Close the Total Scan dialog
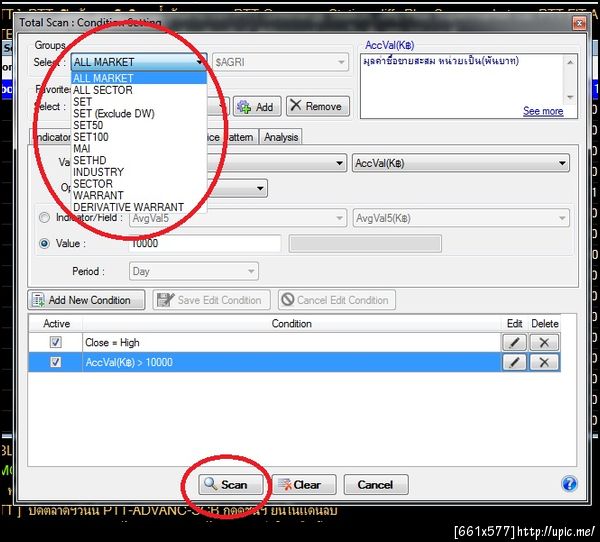The width and height of the screenshot is (600, 542). [579, 23]
